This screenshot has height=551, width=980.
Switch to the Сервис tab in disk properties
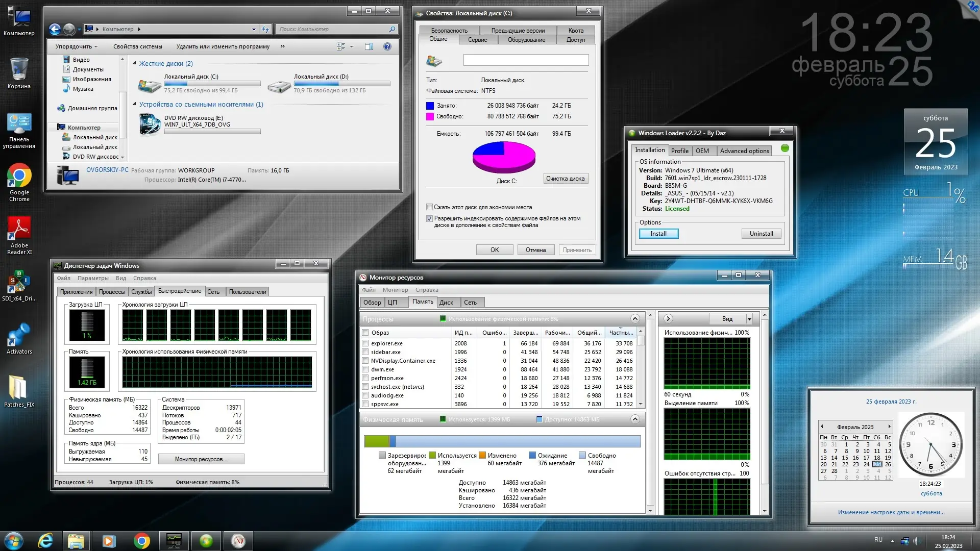(x=478, y=40)
